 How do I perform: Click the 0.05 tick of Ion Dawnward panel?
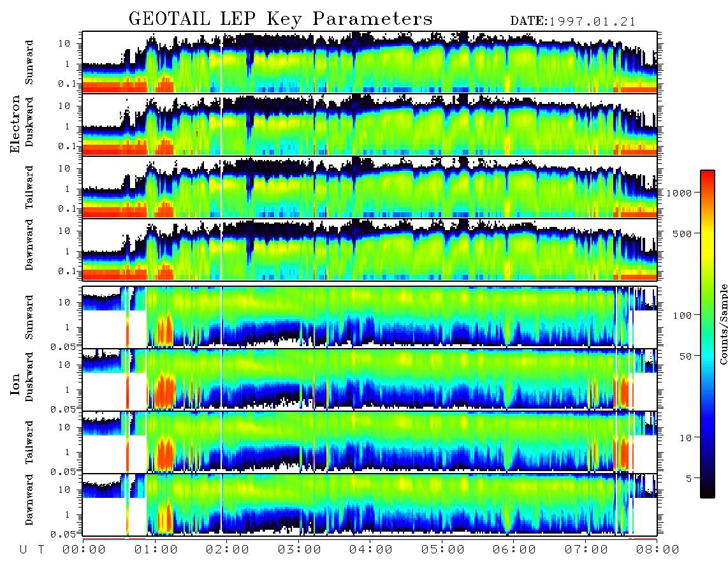[x=62, y=534]
